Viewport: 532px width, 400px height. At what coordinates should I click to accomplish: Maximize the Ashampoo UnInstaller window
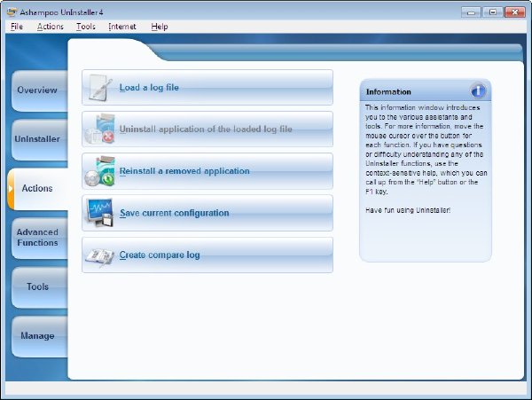(493, 12)
